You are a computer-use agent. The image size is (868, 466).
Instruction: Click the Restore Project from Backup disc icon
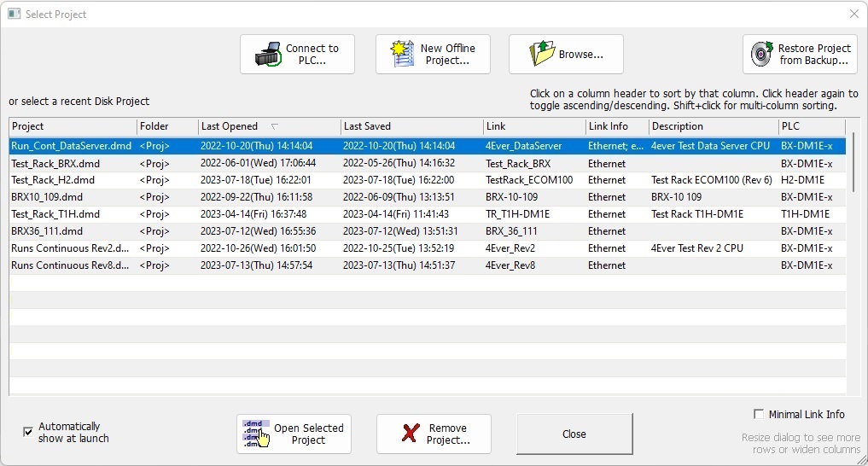point(761,55)
